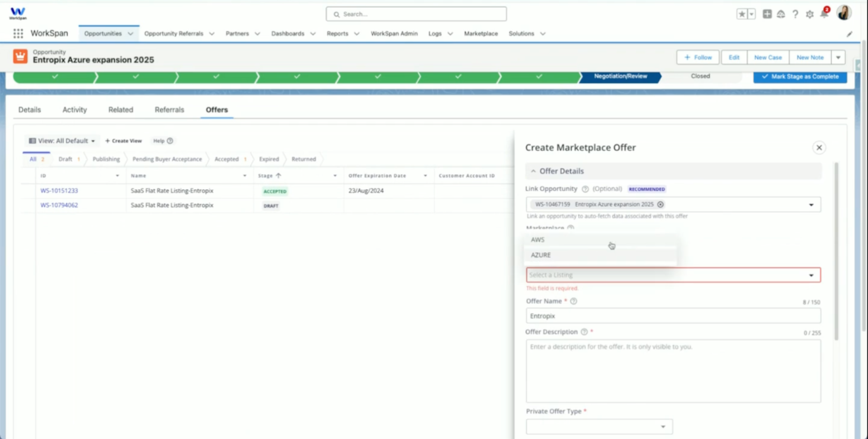Screen dimensions: 868x439
Task: Open the app launcher grid icon
Action: click(x=18, y=34)
